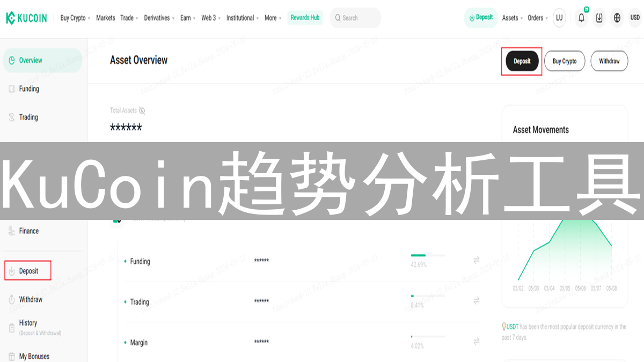Expand the Web 3 dropdown menu
Screen dimensions: 644x362
pyautogui.click(x=211, y=18)
